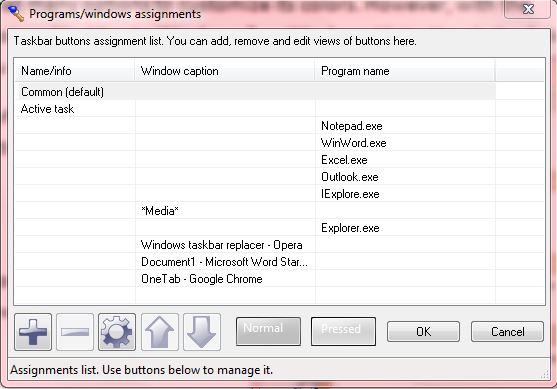
Task: Click the Pressed button view
Action: click(343, 331)
